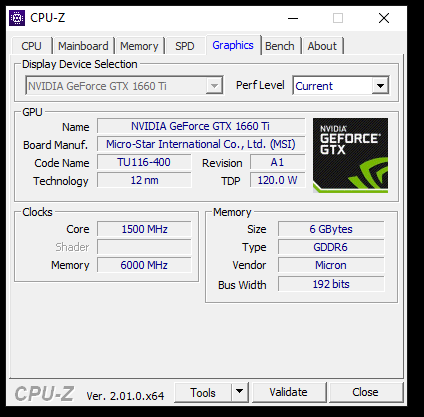Click the Memory Bus Width field
This screenshot has height=417, width=424.
331,284
